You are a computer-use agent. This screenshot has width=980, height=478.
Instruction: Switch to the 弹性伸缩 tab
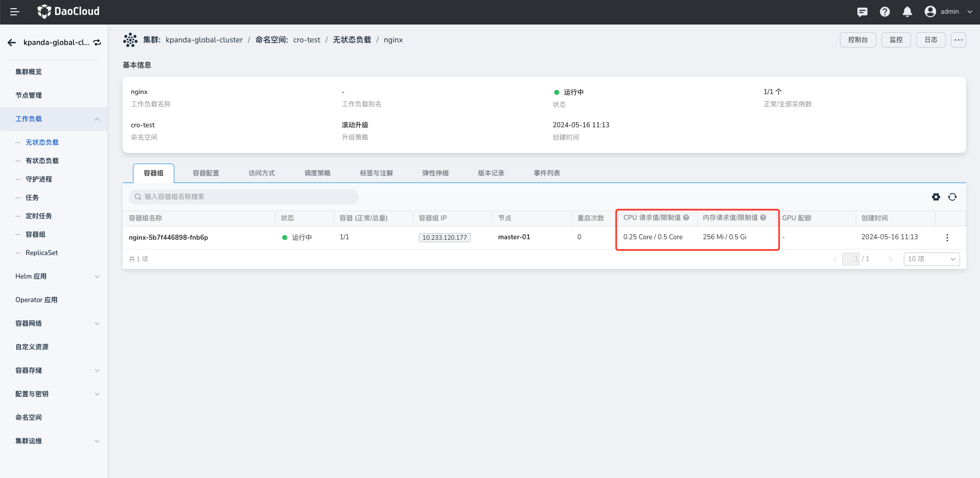pyautogui.click(x=436, y=173)
